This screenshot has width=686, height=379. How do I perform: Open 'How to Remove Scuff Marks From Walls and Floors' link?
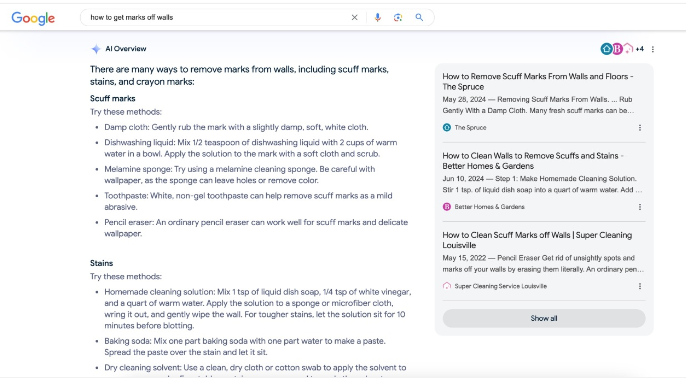(538, 81)
